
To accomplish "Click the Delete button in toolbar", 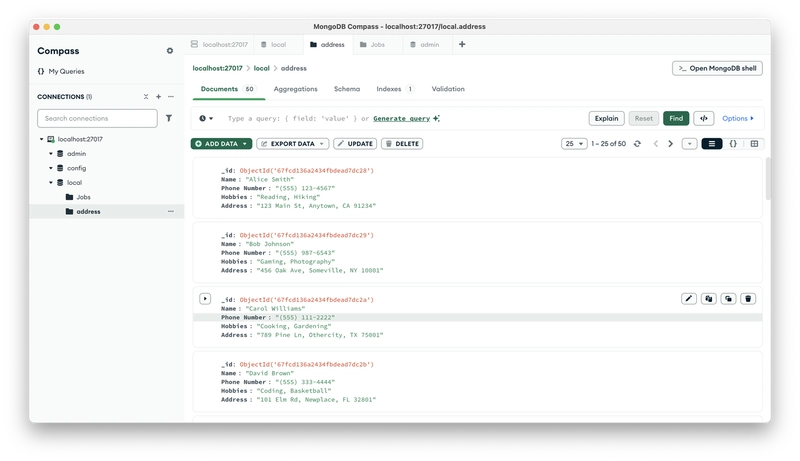I will [x=402, y=144].
